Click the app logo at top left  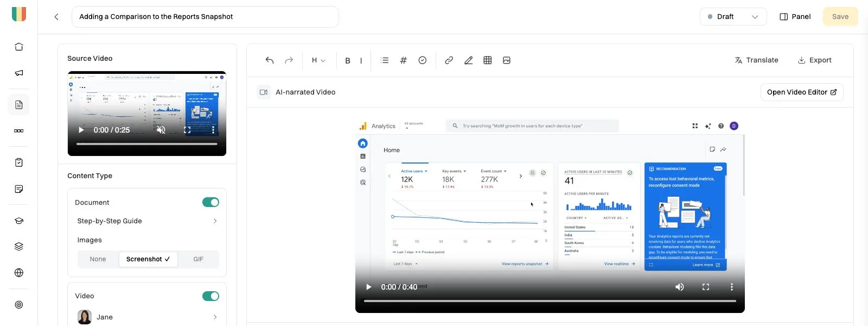click(19, 14)
